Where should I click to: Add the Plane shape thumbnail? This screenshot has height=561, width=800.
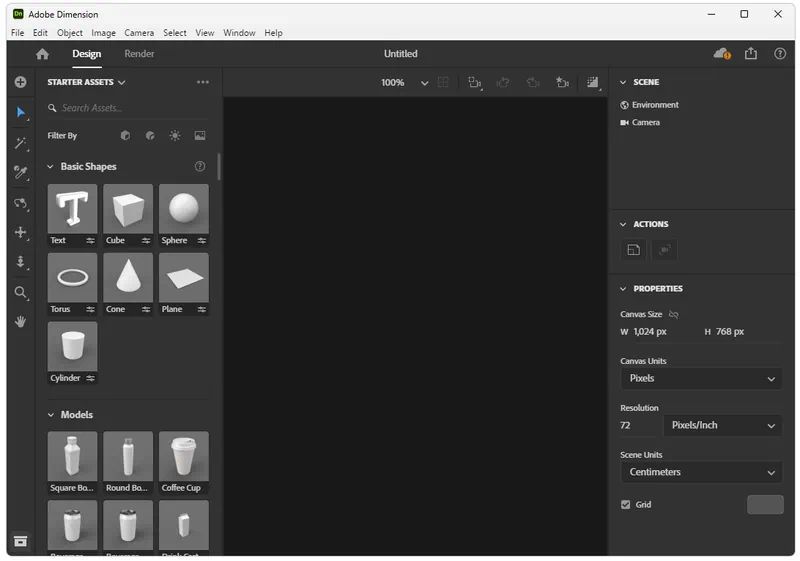[184, 277]
